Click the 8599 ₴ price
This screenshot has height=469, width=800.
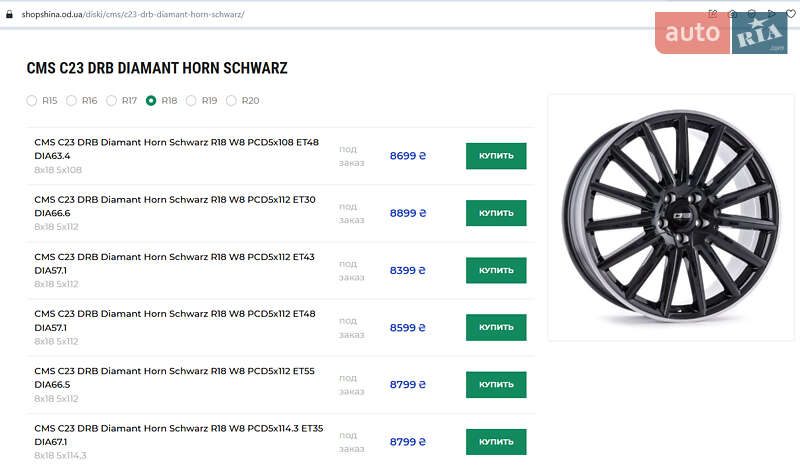coord(408,328)
